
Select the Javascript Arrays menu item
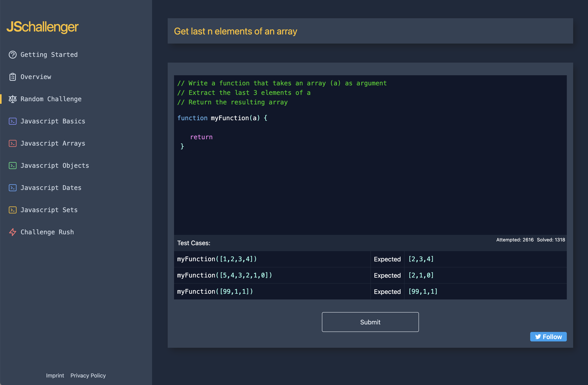(x=53, y=143)
